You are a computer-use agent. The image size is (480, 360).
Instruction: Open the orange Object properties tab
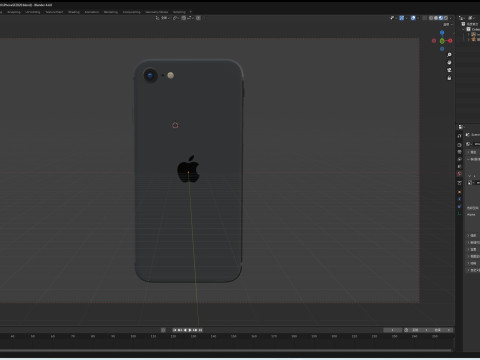click(x=459, y=192)
